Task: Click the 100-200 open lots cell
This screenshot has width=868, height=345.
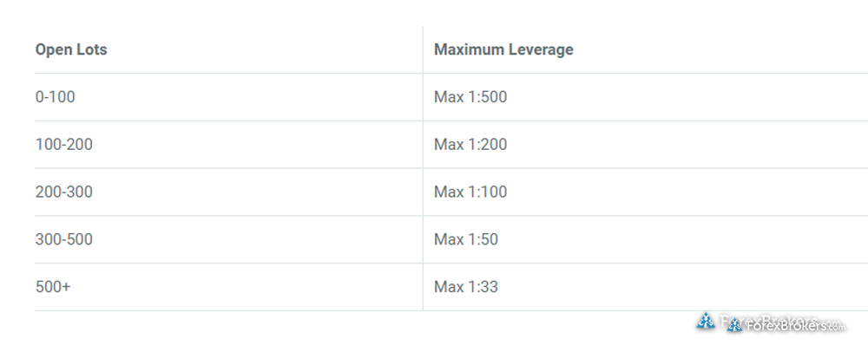Action: (64, 144)
